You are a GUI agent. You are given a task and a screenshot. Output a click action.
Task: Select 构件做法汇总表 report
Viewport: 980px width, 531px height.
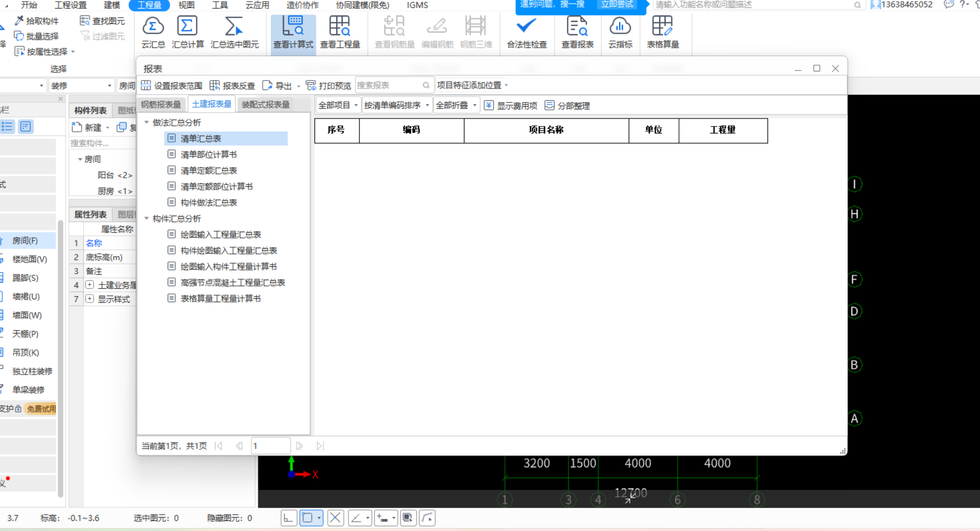(208, 202)
